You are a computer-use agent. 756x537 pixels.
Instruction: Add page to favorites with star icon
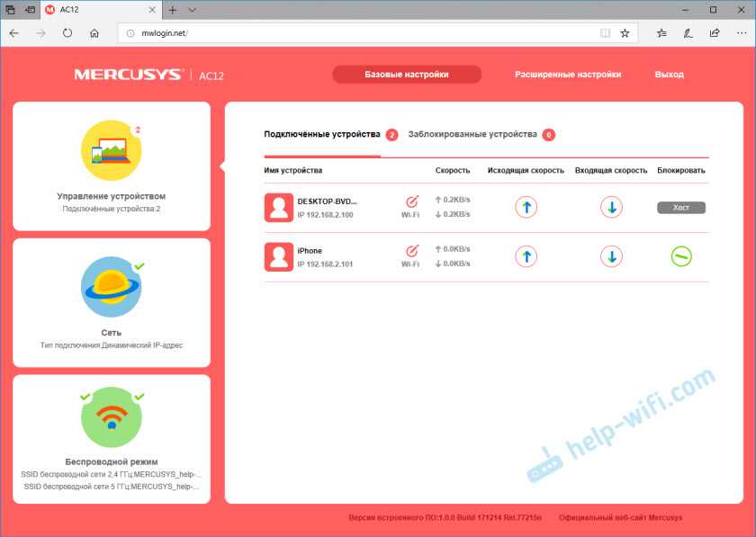625,32
